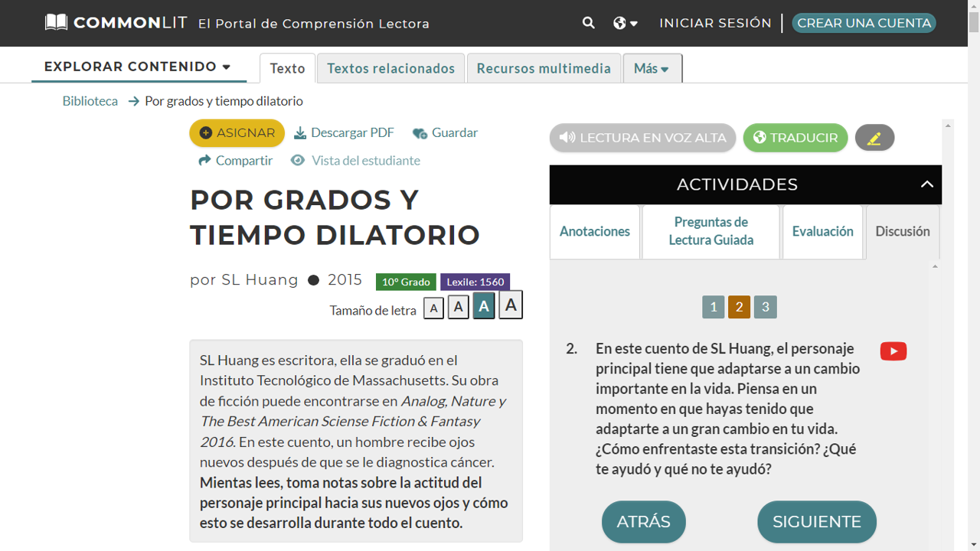Activate the Traducir translation feature

click(x=795, y=138)
